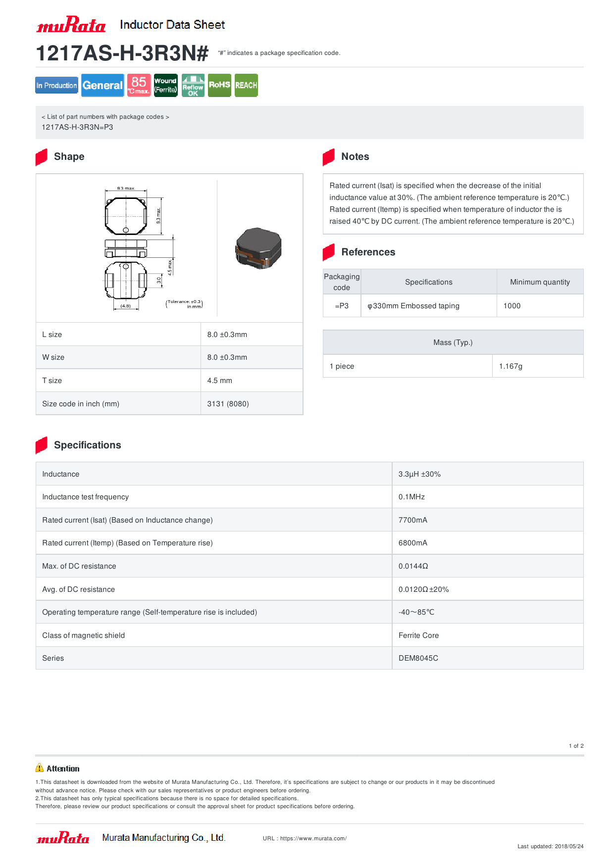Click the Wound (Ferrite) badge
This screenshot has width=614, height=868.
165,86
